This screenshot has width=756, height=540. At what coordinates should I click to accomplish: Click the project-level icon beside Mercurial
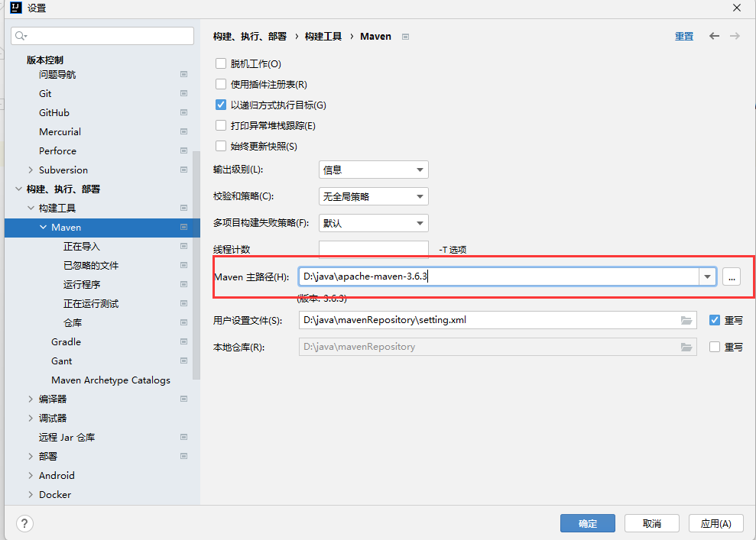click(183, 131)
